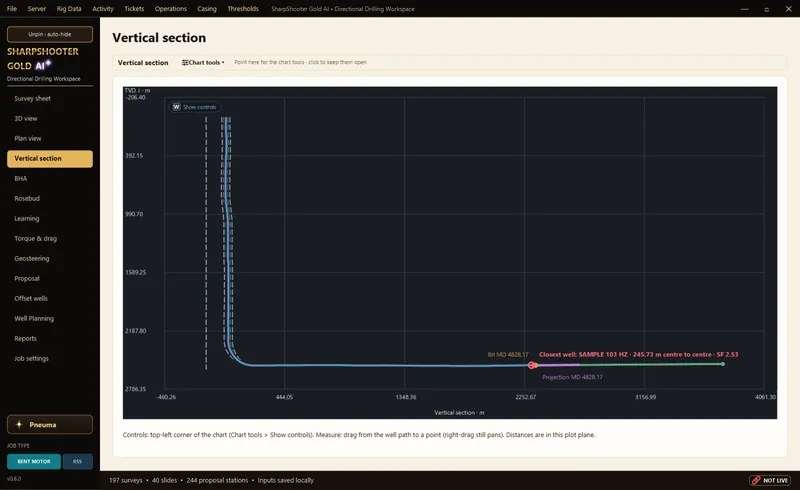The height and width of the screenshot is (490, 800).
Task: Launch the Pneuma assistant
Action: click(50, 425)
